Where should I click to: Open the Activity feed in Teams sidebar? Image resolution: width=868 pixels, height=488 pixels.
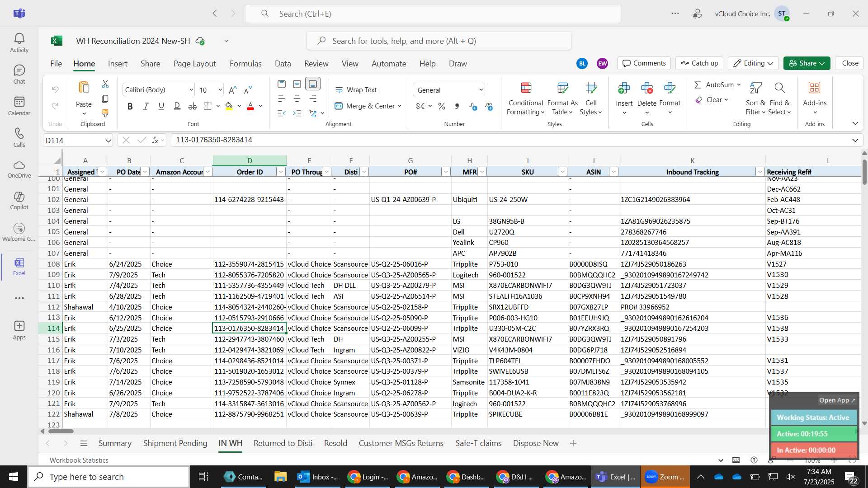click(19, 43)
